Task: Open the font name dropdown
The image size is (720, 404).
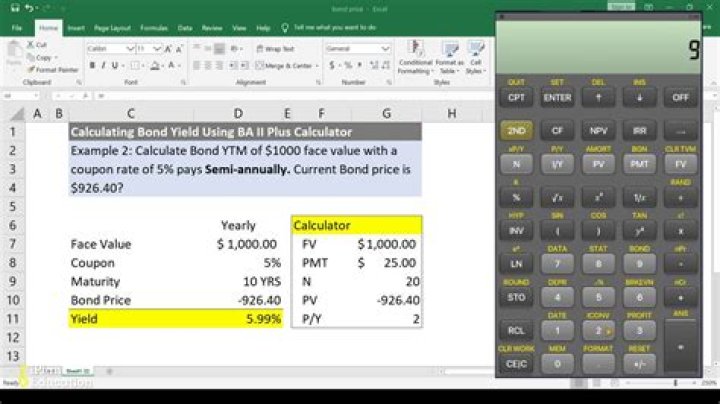Action: [x=130, y=49]
